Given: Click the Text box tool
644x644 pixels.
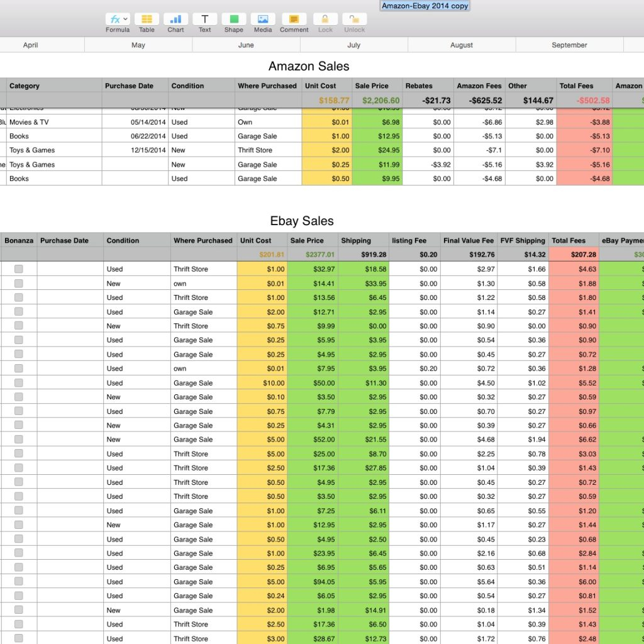Looking at the screenshot, I should click(204, 19).
